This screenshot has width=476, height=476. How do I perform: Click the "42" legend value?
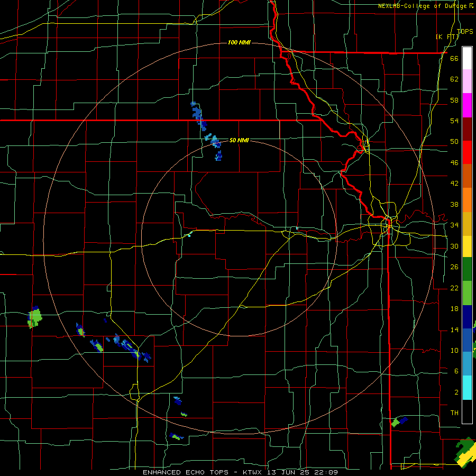[x=454, y=184]
